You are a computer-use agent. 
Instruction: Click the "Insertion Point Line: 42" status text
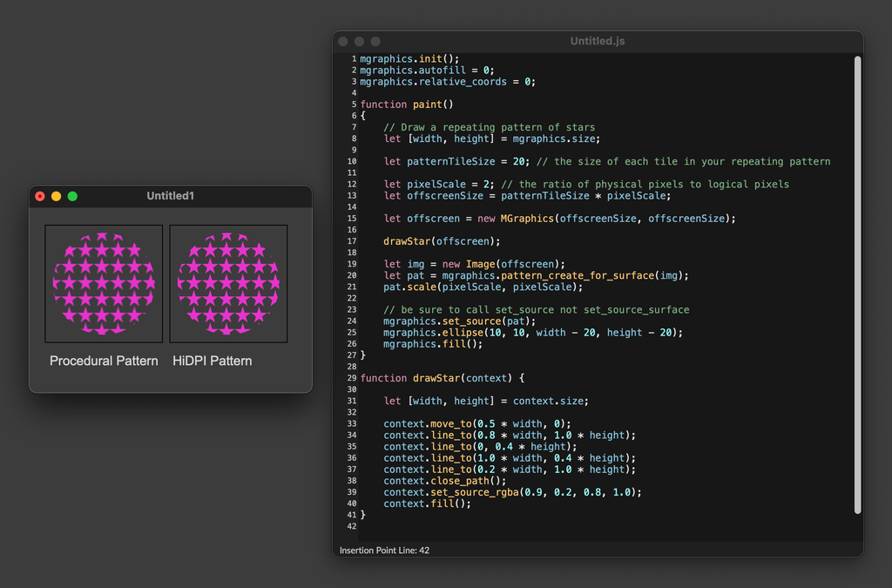tap(384, 550)
